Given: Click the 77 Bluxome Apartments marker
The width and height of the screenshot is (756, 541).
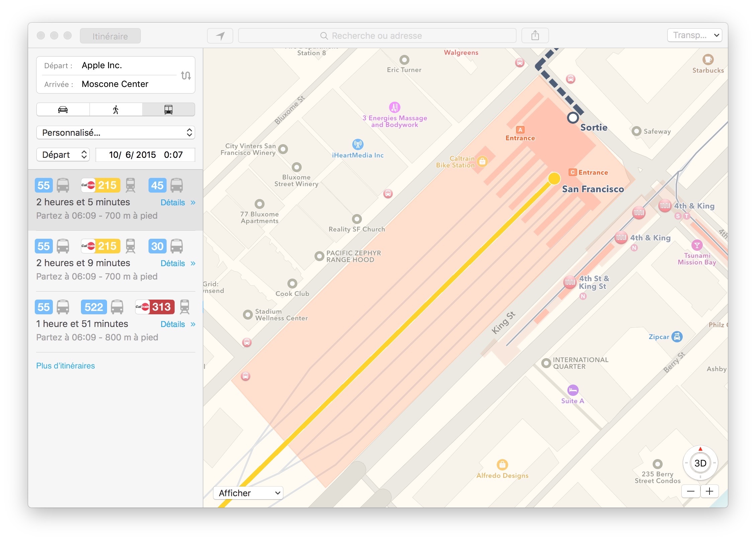Looking at the screenshot, I should click(260, 204).
